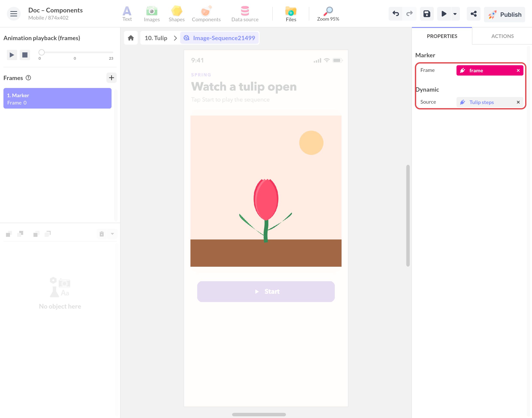Switch to the PROPERTIES tab
Viewport: 532px width, 418px height.
point(442,36)
